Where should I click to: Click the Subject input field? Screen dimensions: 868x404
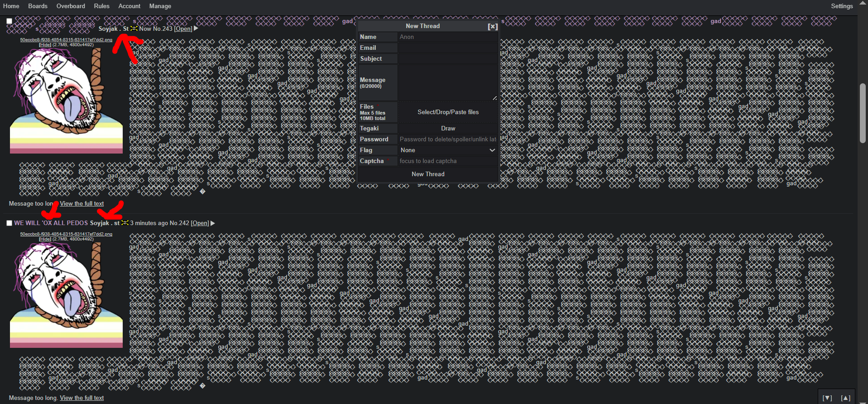(x=447, y=58)
